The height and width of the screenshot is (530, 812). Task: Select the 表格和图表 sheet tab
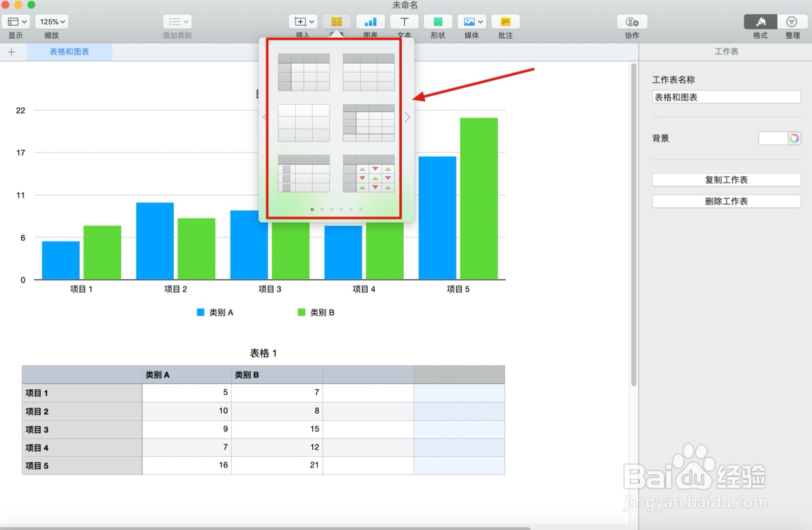pos(70,52)
